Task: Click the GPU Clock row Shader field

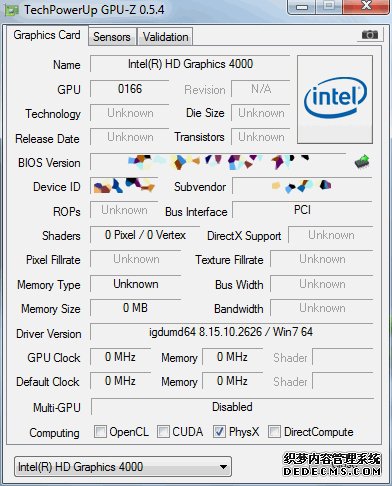Action: [x=343, y=357]
